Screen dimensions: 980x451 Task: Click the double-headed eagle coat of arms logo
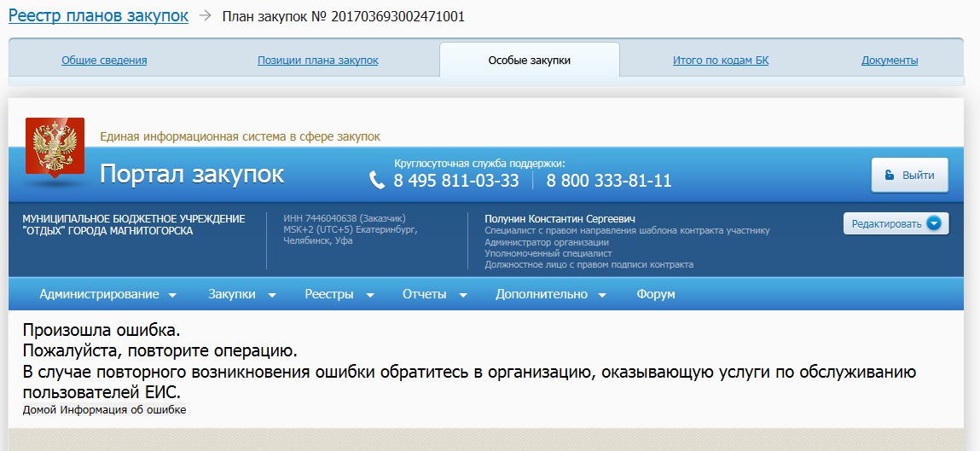[x=55, y=148]
